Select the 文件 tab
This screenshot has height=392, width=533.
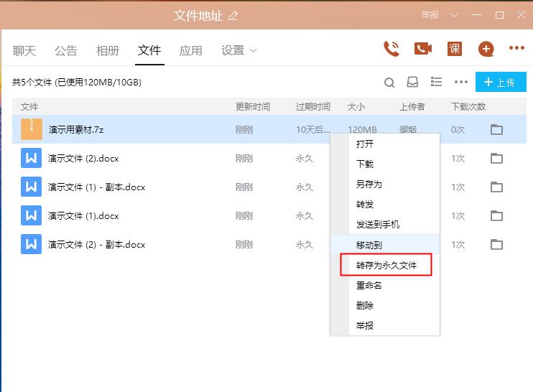point(149,50)
